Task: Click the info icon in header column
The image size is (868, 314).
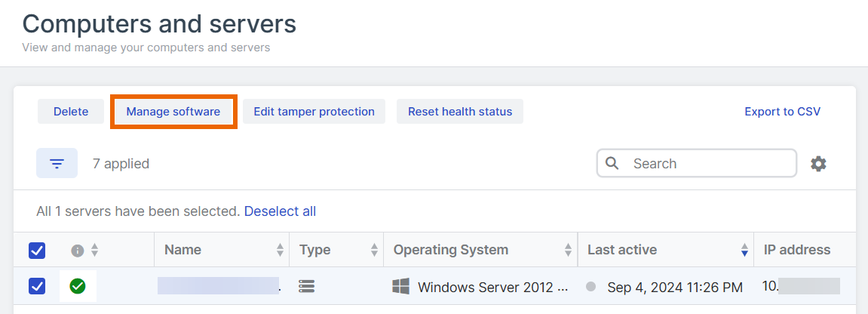Action: pyautogui.click(x=77, y=251)
